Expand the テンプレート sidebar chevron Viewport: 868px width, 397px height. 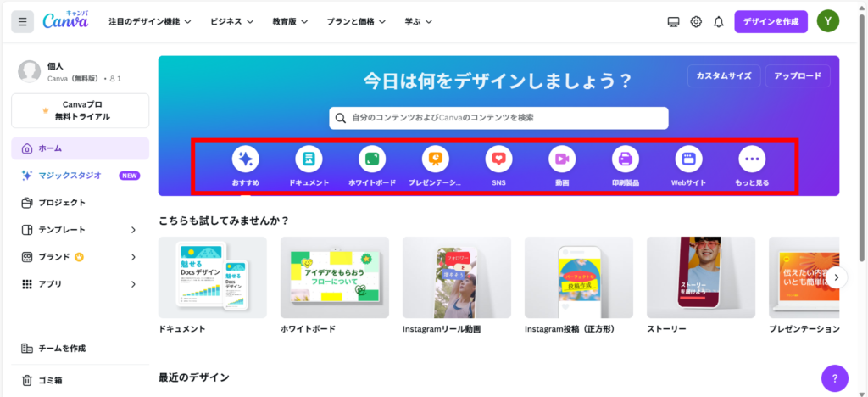click(x=133, y=230)
